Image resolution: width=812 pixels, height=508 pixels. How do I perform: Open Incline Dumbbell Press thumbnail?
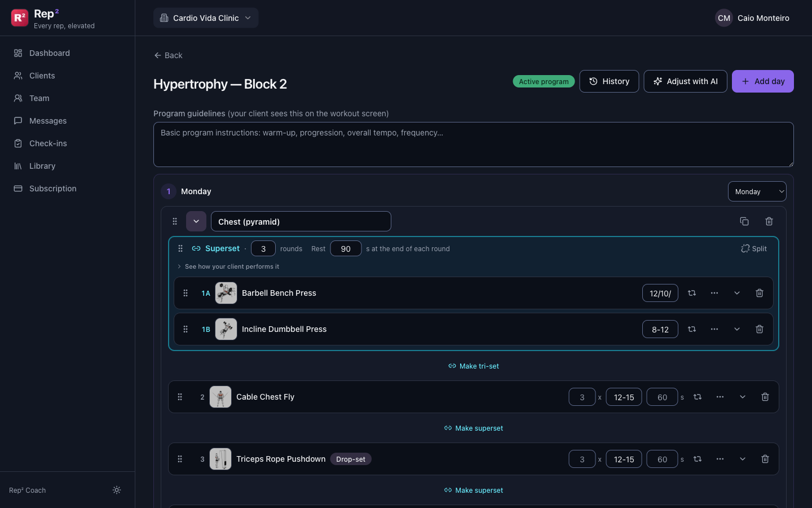coord(226,329)
